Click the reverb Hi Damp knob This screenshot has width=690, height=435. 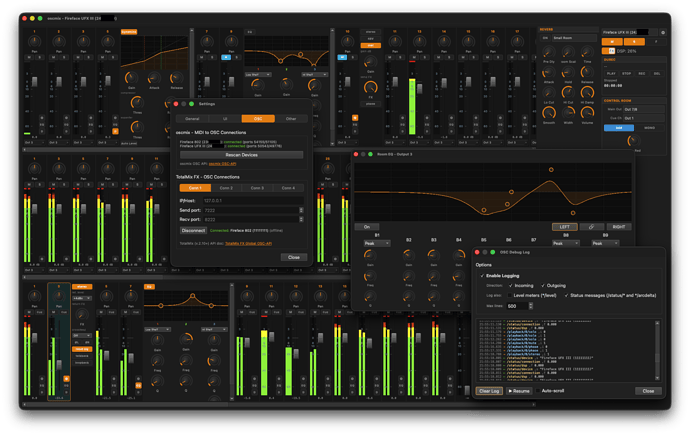[587, 92]
